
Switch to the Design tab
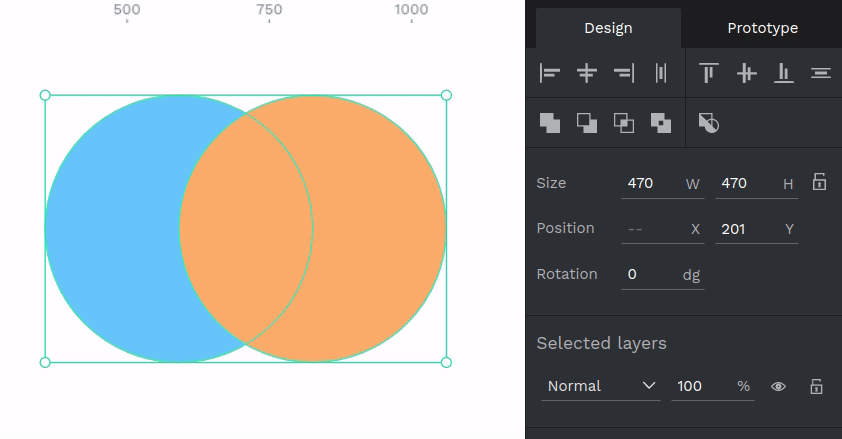[608, 28]
